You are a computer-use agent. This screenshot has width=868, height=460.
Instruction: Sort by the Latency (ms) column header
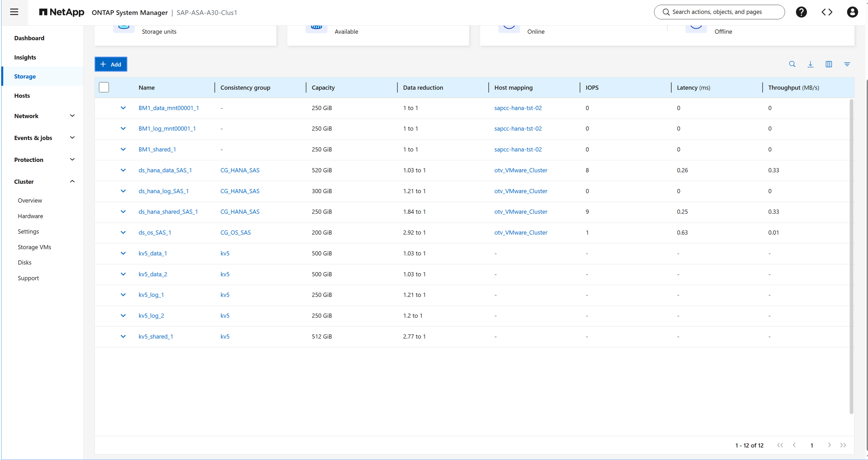(693, 88)
